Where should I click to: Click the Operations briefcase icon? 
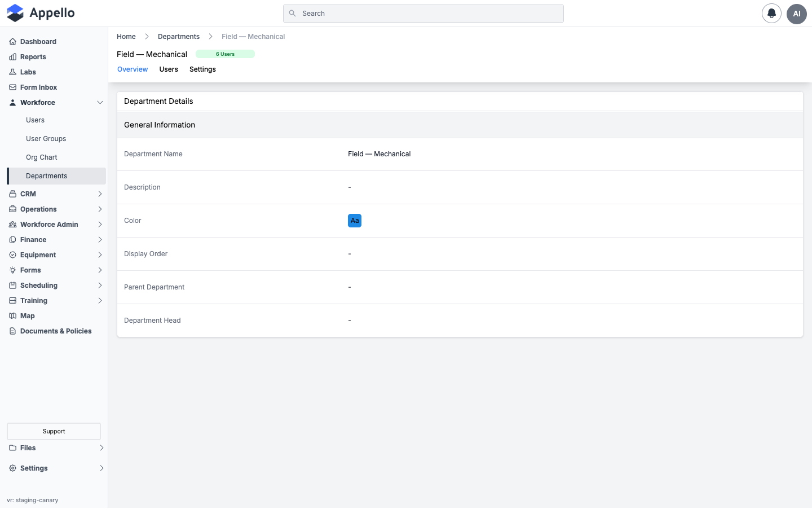12,209
